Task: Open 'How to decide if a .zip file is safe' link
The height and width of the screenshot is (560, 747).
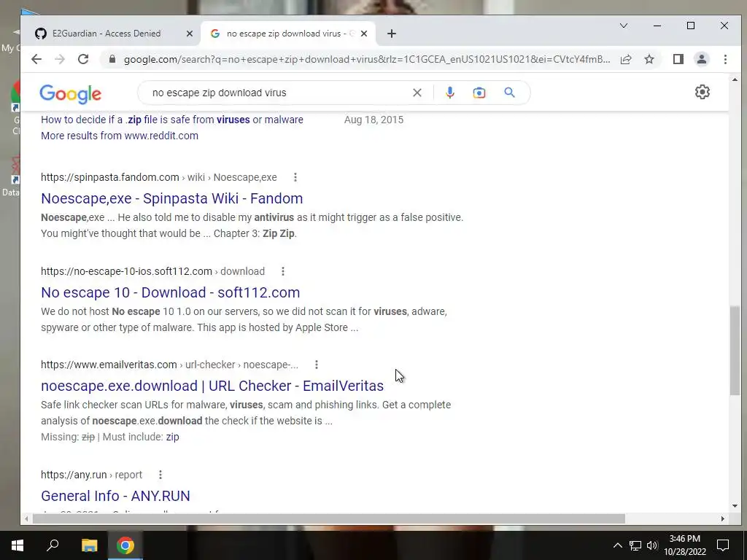Action: tap(172, 120)
